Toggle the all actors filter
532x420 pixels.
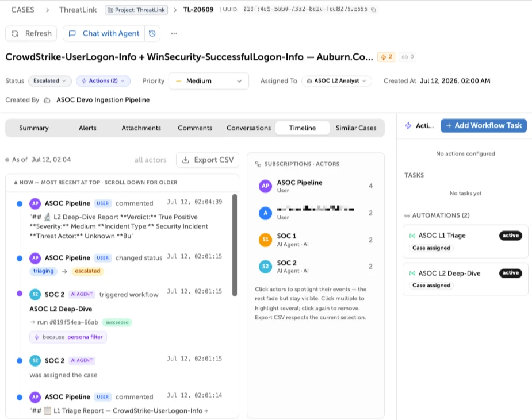tap(150, 160)
